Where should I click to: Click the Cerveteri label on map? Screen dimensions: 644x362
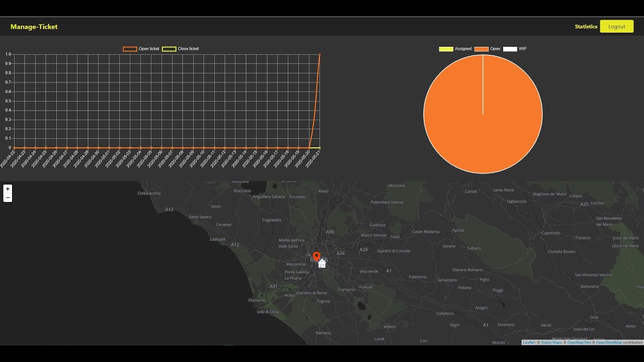224,224
